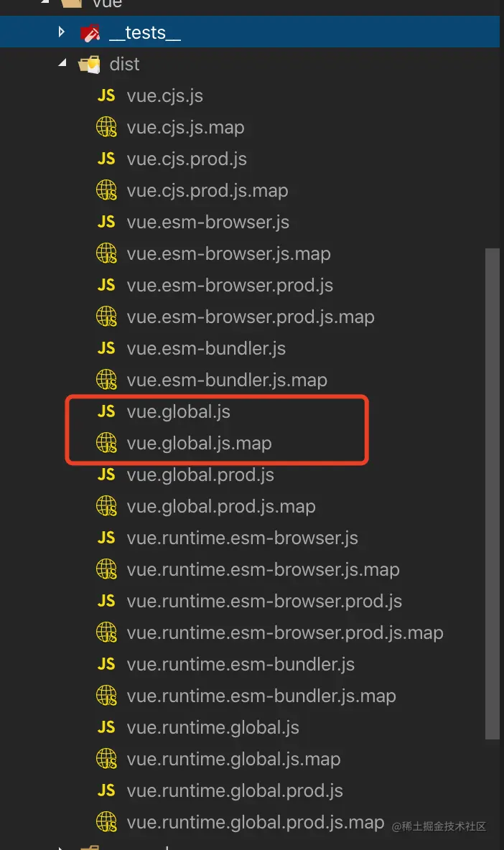Viewport: 504px width, 850px height.
Task: Click map icon next to vue.esm-browser.js.map
Action: tap(106, 253)
